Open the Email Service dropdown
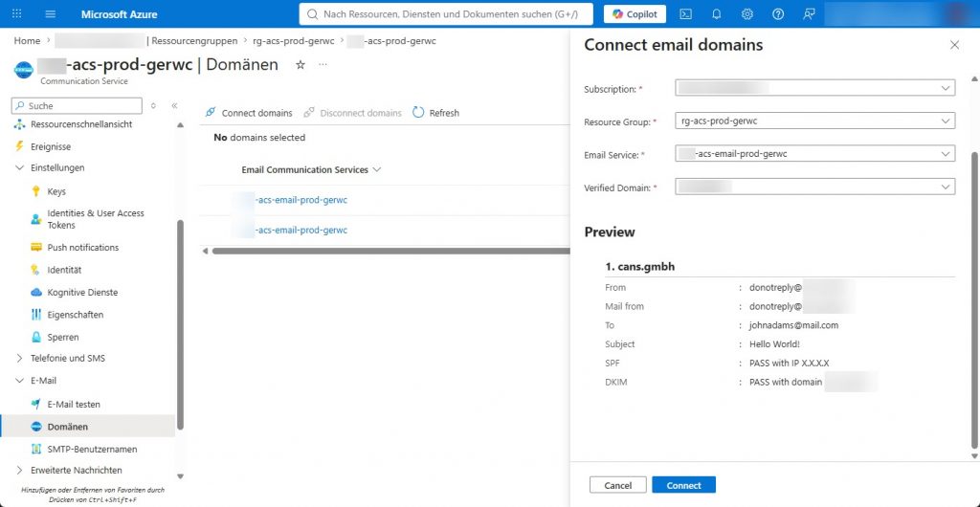980x507 pixels. tap(815, 154)
